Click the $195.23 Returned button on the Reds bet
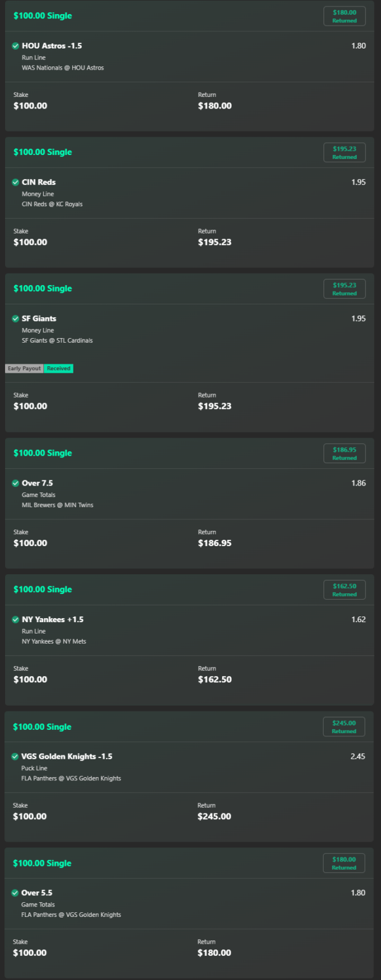381x980 pixels. point(344,152)
